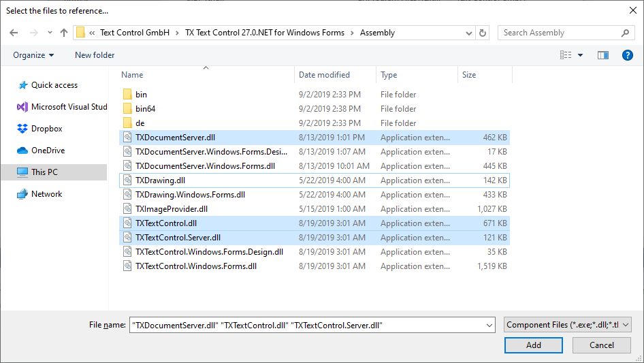Click the TXDocumentServer.Windows.Forms.Desi... file icon
This screenshot has height=363, width=644.
tap(127, 152)
